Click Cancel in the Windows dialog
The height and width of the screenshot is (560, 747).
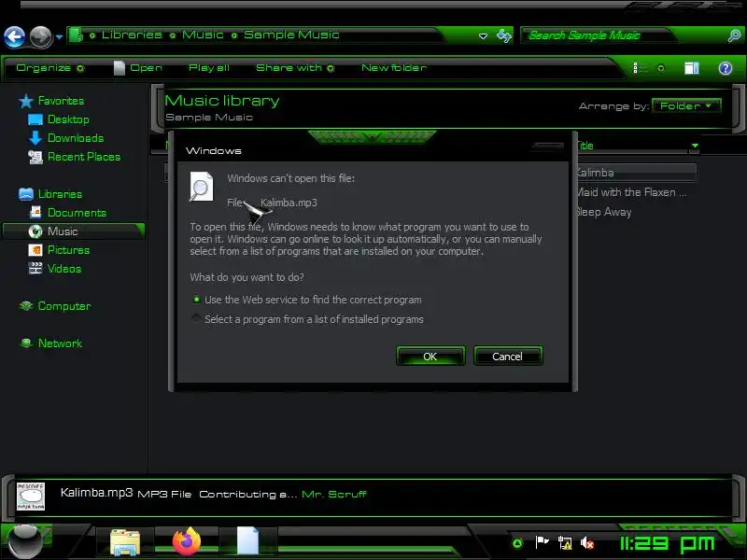click(508, 357)
